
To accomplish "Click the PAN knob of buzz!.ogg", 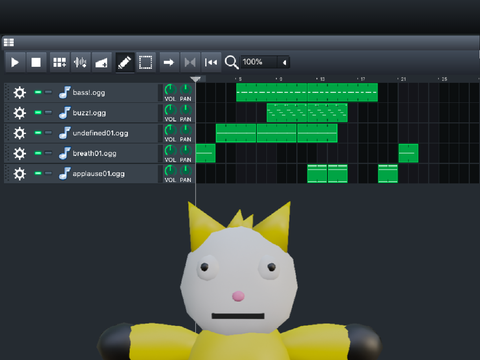I will click(186, 110).
